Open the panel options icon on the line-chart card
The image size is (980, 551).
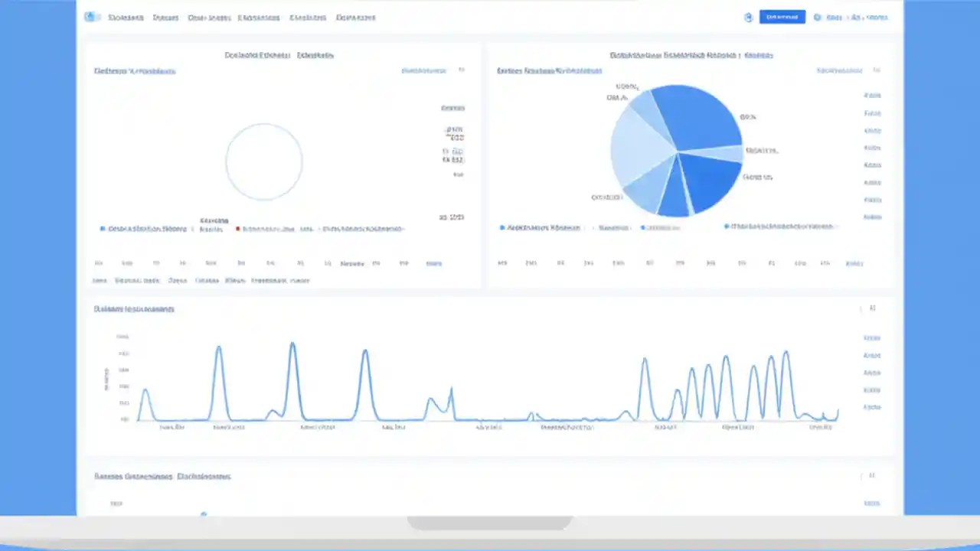(x=872, y=308)
